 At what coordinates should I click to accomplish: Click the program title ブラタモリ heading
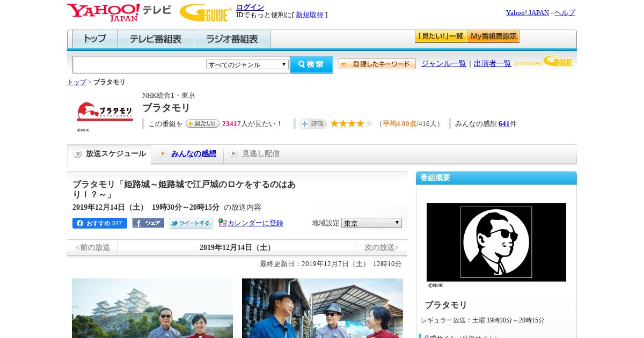point(166,108)
